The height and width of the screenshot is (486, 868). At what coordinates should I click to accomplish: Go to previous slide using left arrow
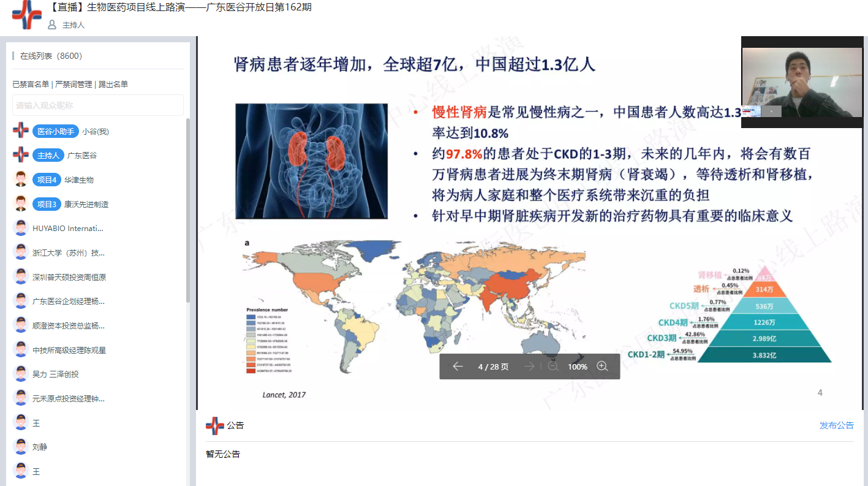click(x=458, y=366)
